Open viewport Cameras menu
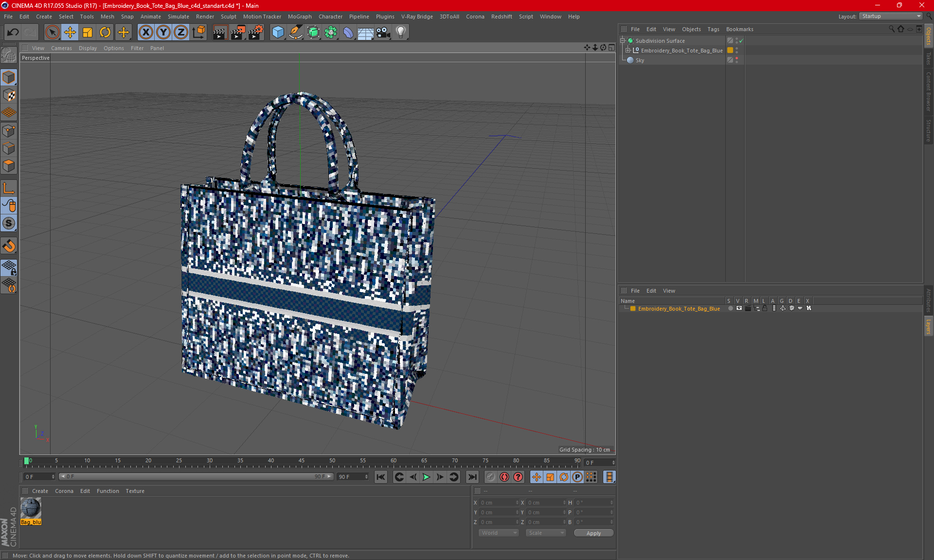The image size is (934, 560). point(61,48)
